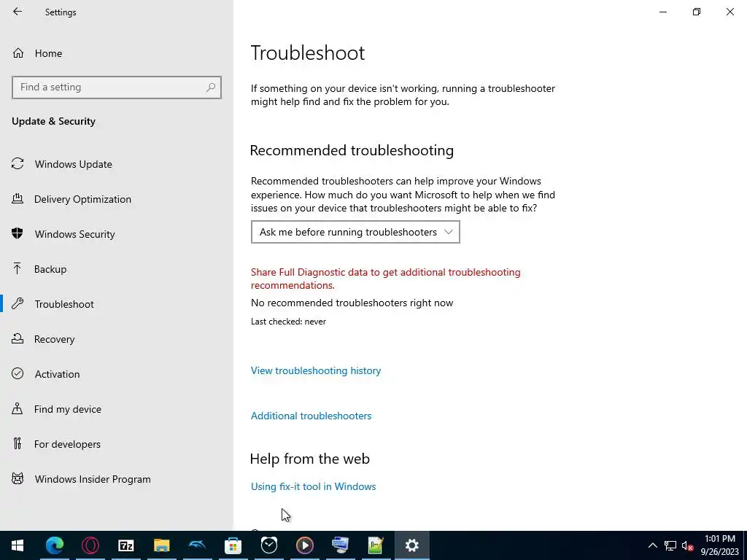Image resolution: width=747 pixels, height=560 pixels.
Task: Open the Notepad++ taskbar icon
Action: (x=376, y=545)
